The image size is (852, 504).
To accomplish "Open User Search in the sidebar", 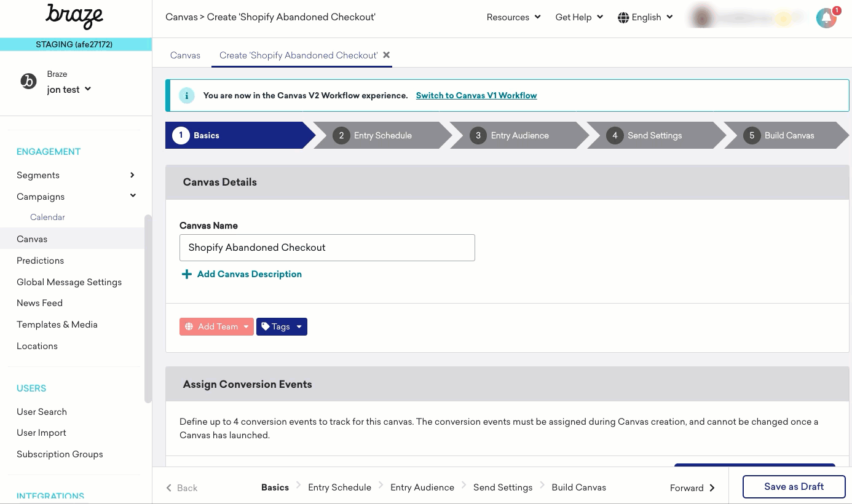I will tap(42, 412).
